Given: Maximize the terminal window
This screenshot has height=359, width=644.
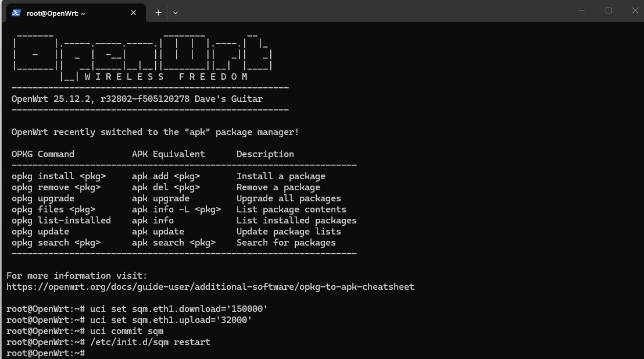Looking at the screenshot, I should [609, 10].
